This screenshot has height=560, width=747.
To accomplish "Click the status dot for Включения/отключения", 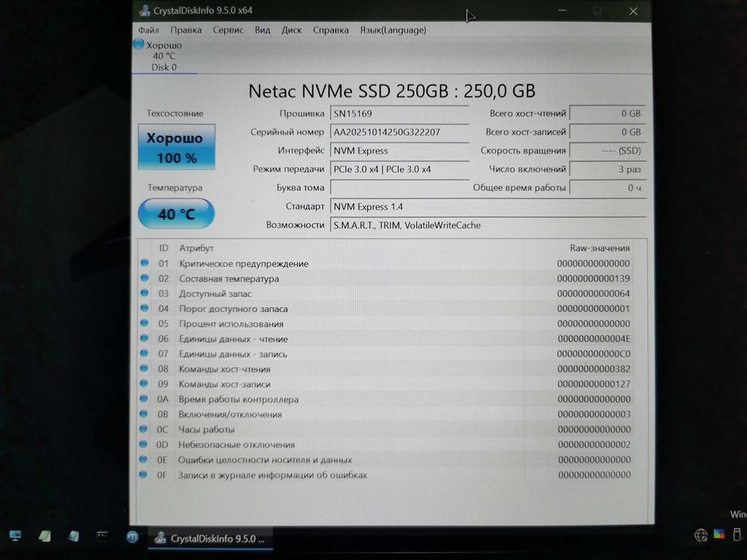I will pos(143,414).
